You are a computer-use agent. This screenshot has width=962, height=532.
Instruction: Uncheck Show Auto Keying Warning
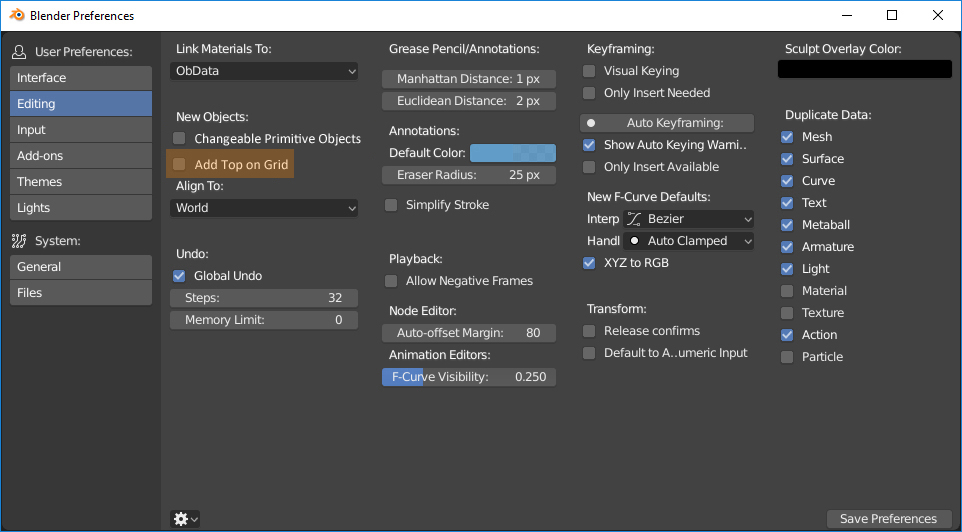click(x=589, y=145)
